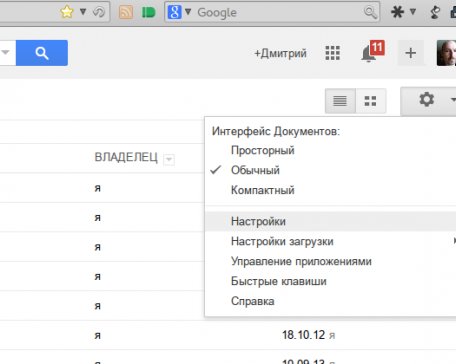The width and height of the screenshot is (456, 364).
Task: Click the settings gear button
Action: [428, 100]
